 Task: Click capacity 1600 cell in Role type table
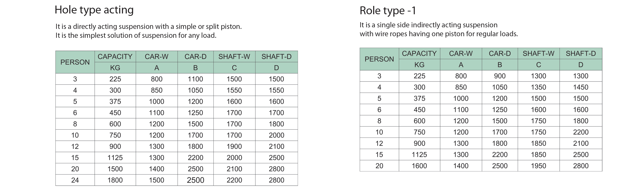pos(419,166)
